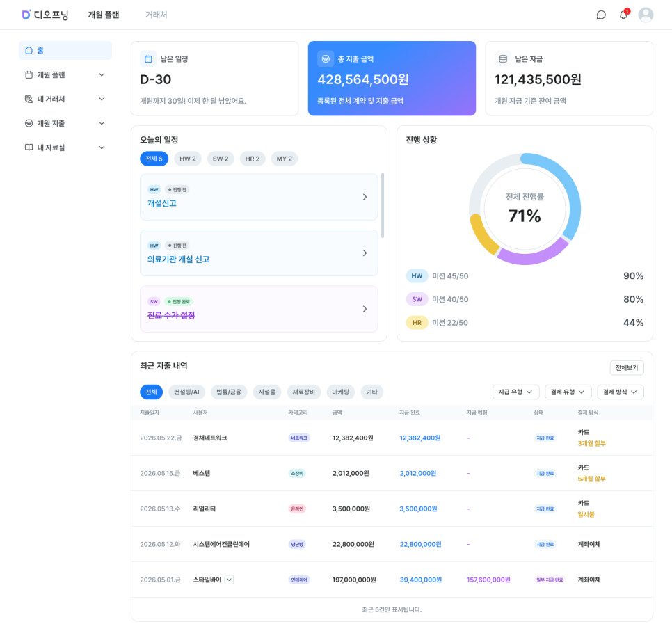Filter schedule by MY 2
This screenshot has width=672, height=631.
(x=284, y=159)
